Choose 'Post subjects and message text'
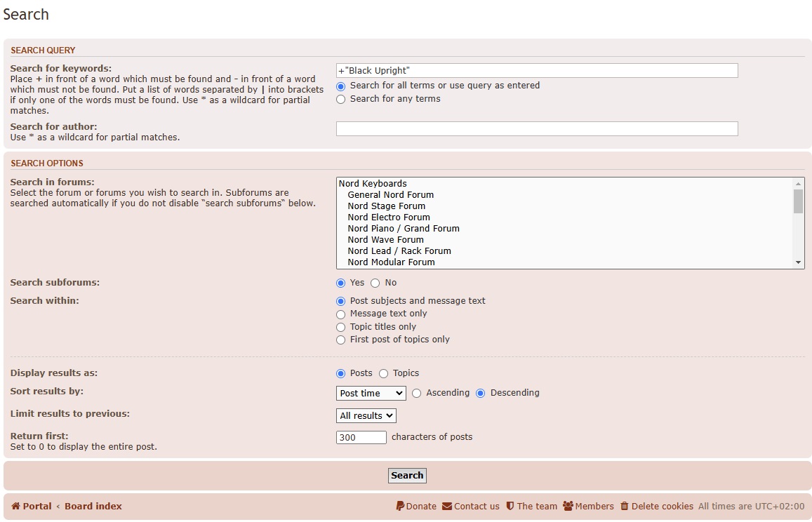The height and width of the screenshot is (522, 812). [341, 302]
